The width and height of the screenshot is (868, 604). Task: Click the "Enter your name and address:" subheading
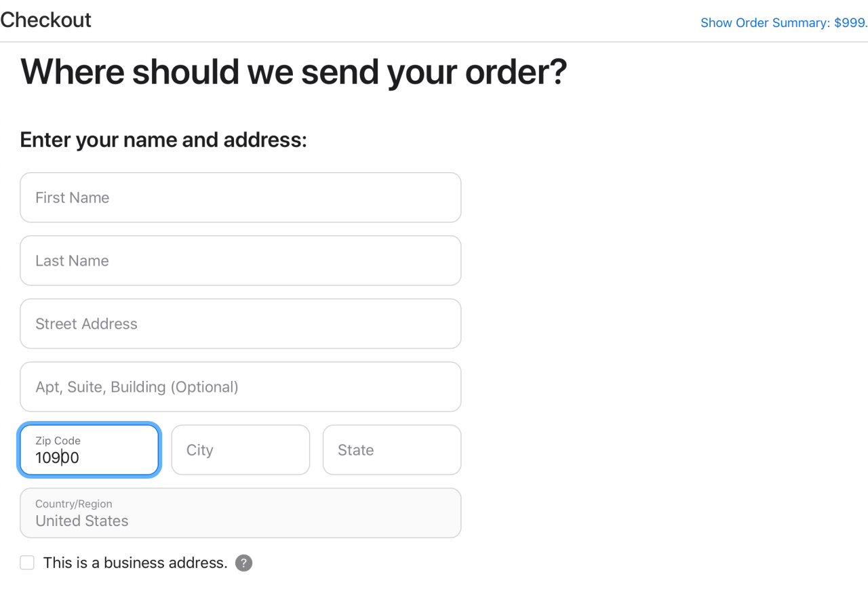[x=163, y=140]
